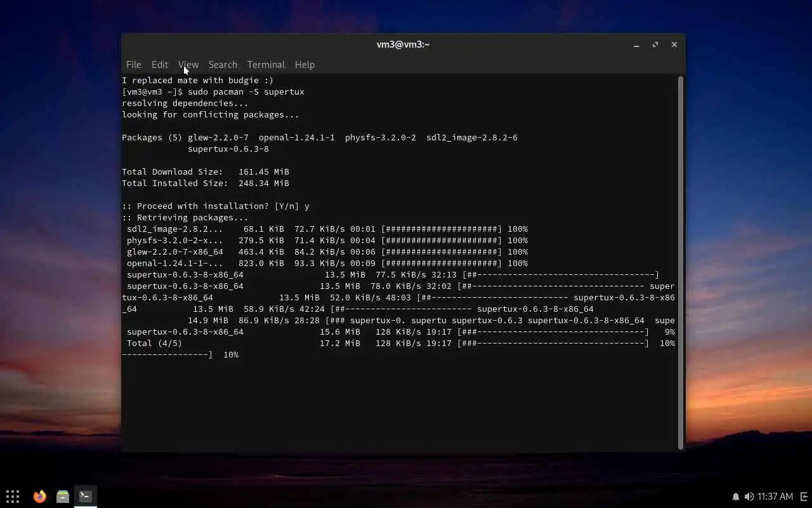The image size is (812, 508).
Task: Click the installed size '248.34 MiB'
Action: [x=264, y=184]
